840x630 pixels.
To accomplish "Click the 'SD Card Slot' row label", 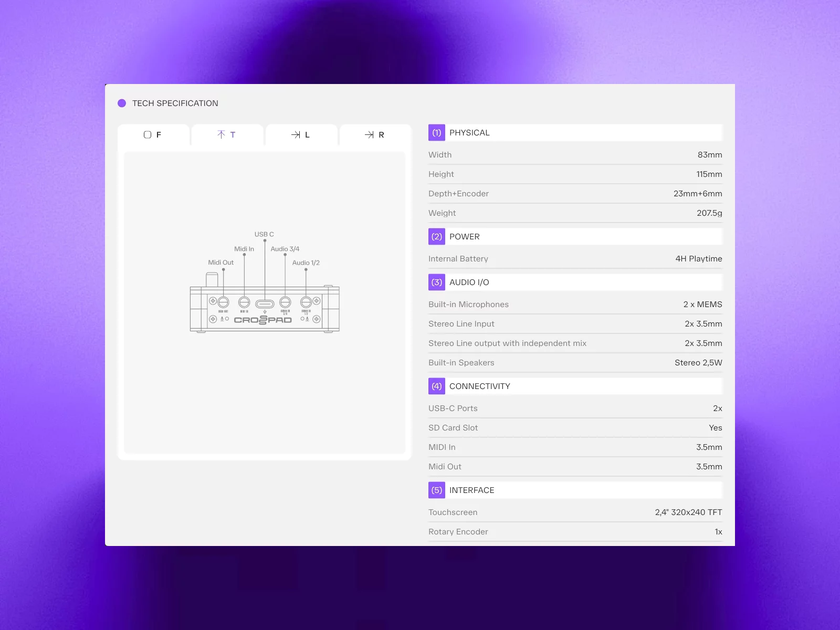I will click(x=453, y=428).
